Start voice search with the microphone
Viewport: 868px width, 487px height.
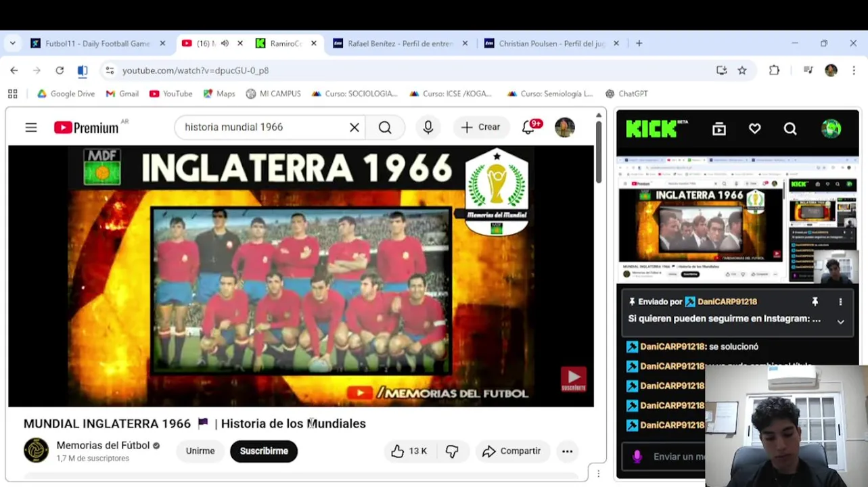[x=428, y=127]
